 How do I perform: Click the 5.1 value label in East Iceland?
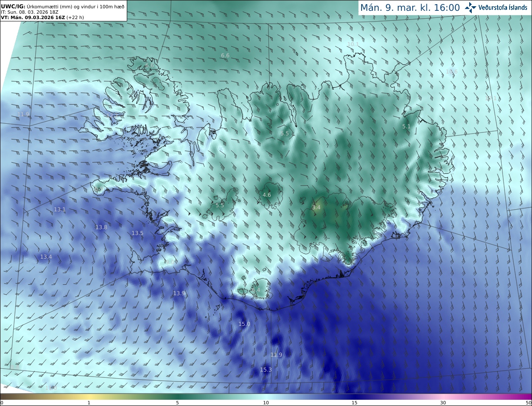(406, 127)
